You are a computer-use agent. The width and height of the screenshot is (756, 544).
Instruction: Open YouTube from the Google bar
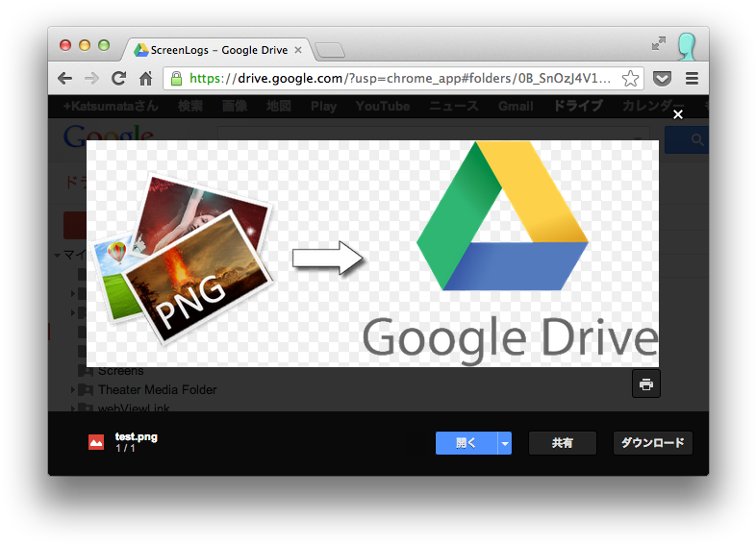(382, 107)
